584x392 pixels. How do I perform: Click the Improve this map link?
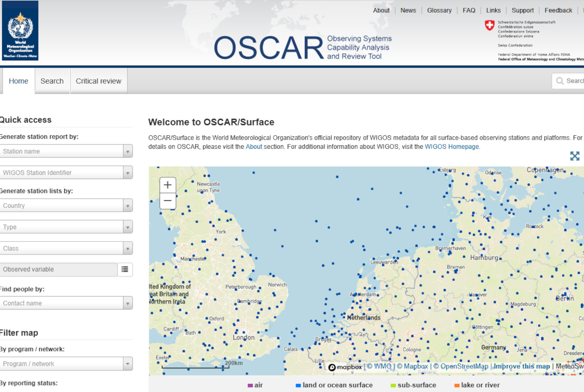point(522,366)
